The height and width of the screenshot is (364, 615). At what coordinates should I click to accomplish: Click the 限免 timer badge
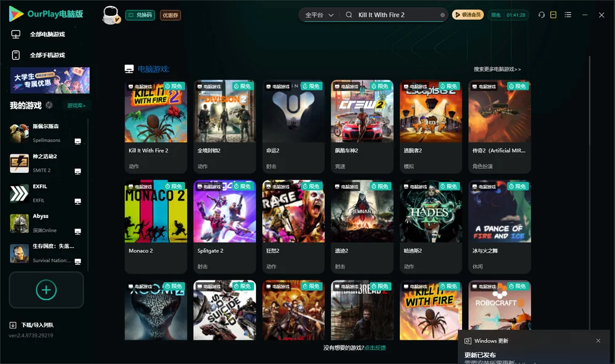[x=508, y=15]
